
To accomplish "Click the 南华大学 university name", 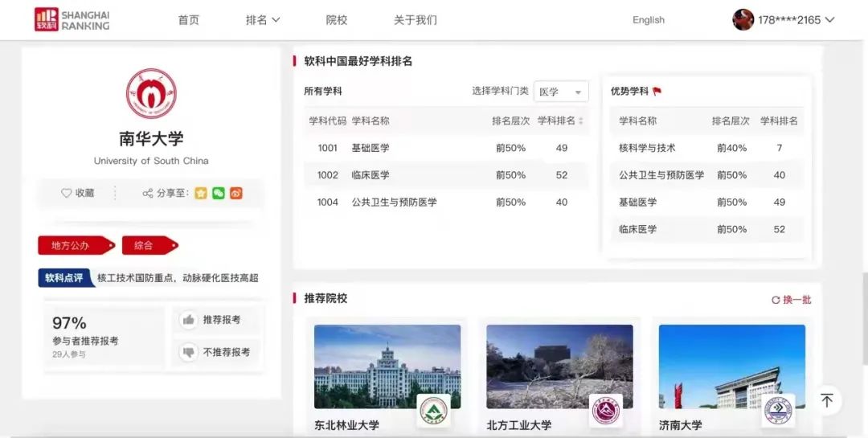I will tap(151, 138).
